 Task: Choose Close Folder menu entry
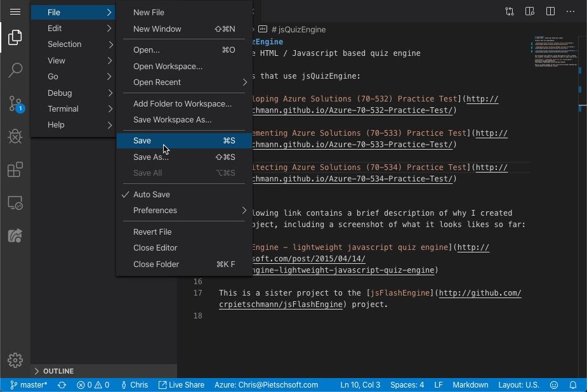tap(184, 264)
